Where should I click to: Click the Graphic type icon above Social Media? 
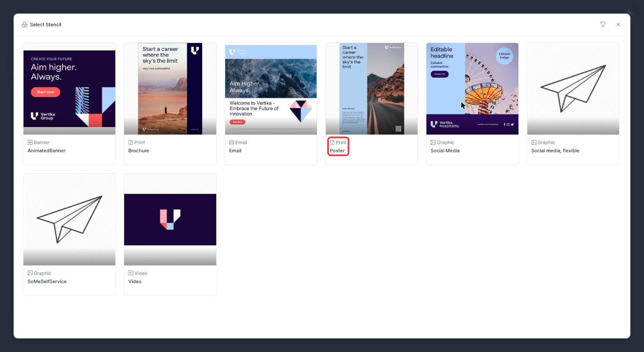(x=433, y=142)
